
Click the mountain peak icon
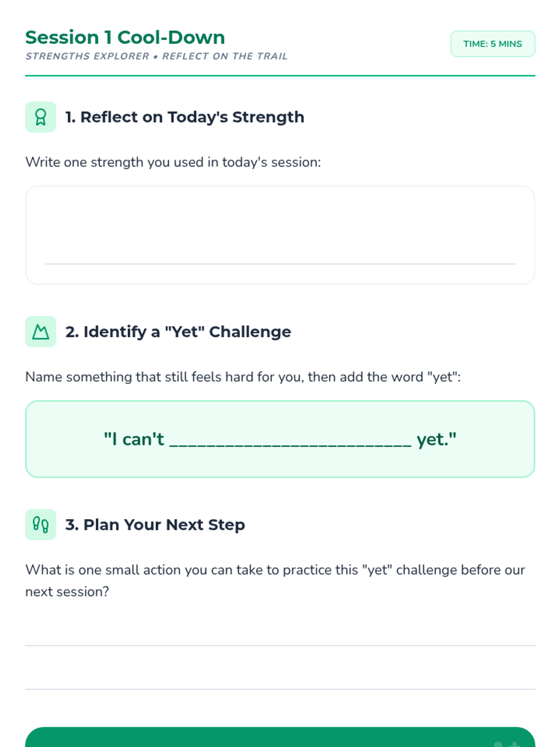click(x=41, y=332)
